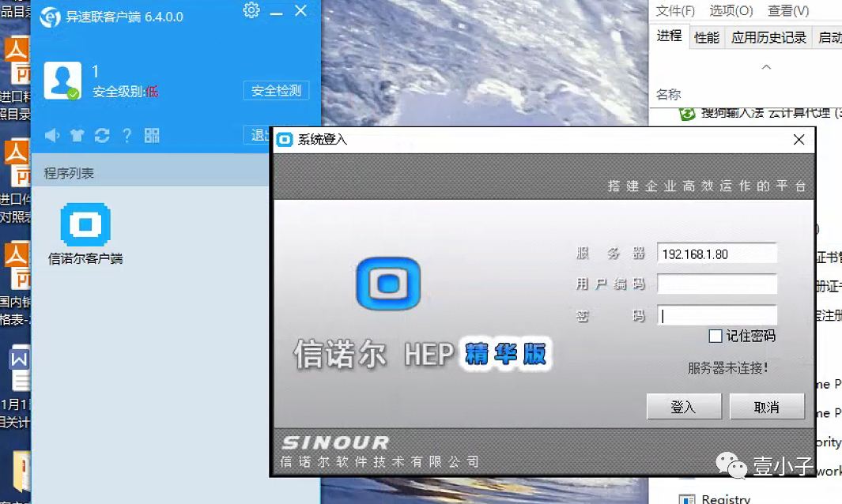Open the Word document desktop icon
This screenshot has height=504, width=842.
point(19,367)
